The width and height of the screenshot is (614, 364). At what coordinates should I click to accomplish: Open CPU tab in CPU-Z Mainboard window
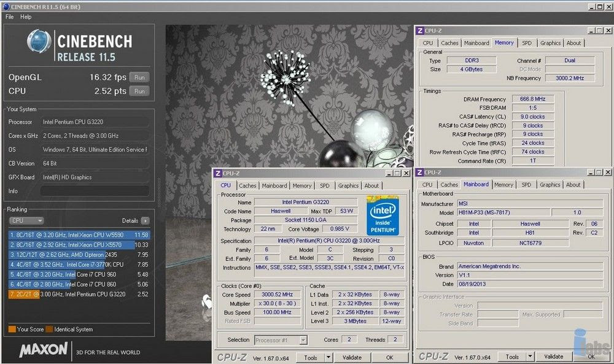point(427,185)
